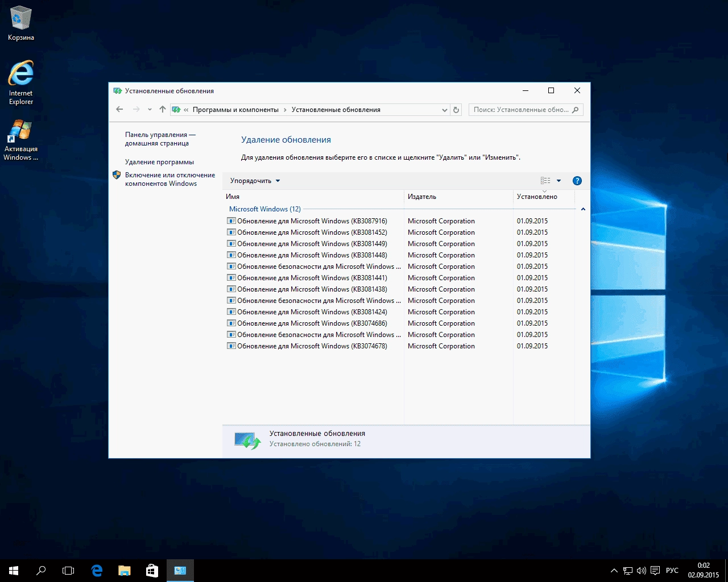Viewport: 728px width, 582px height.
Task: Open Удаление программы in the sidebar
Action: (x=159, y=161)
